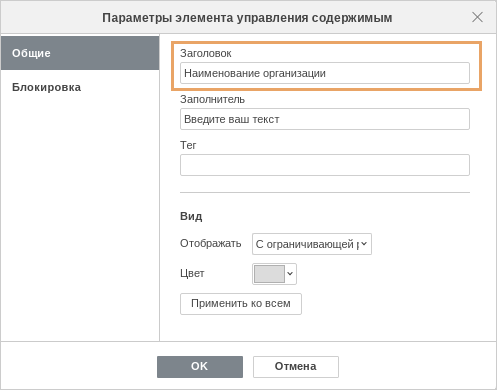The width and height of the screenshot is (497, 390).
Task: Close the content control settings dialog
Action: 477,17
